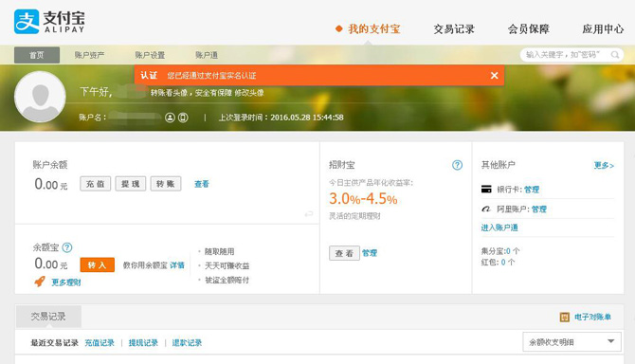The width and height of the screenshot is (635, 364).
Task: Click the 充值 button for account balance
Action: coord(95,184)
